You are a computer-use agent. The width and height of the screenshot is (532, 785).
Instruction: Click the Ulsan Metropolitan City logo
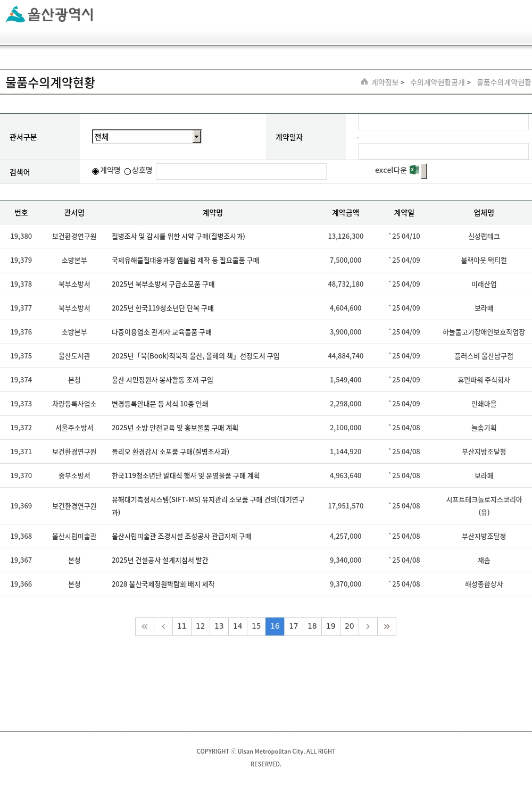pos(49,14)
